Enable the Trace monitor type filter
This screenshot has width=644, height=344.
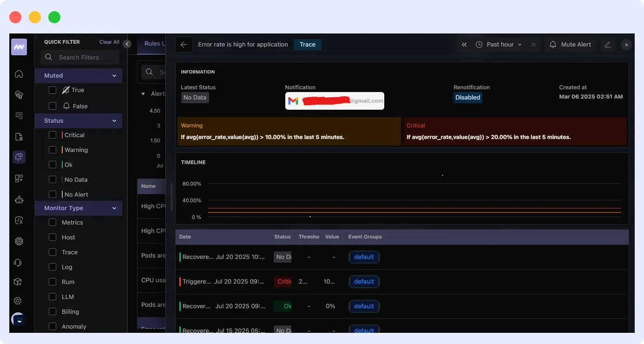(x=53, y=252)
